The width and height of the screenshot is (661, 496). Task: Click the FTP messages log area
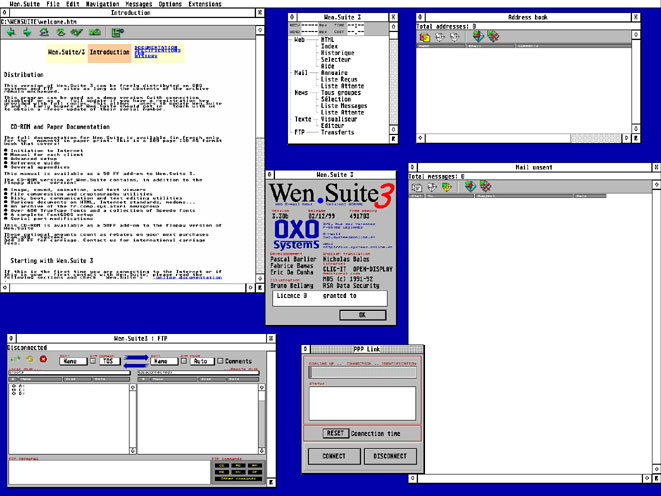tap(109, 473)
